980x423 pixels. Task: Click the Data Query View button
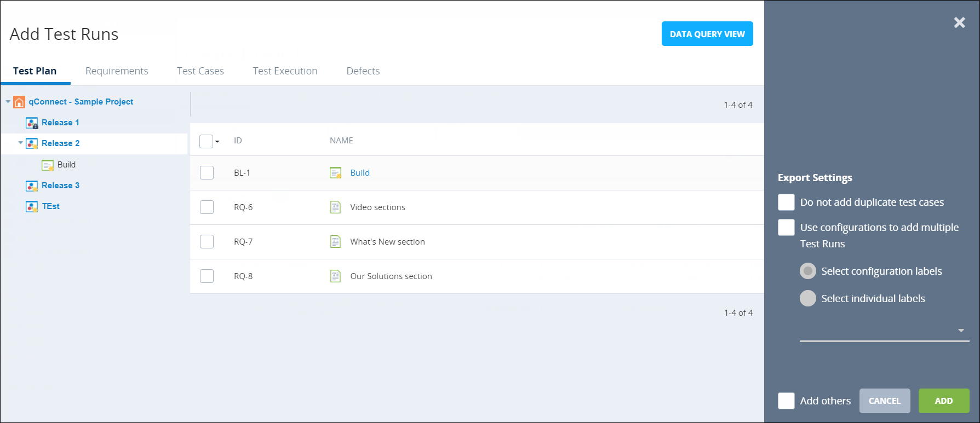pyautogui.click(x=707, y=34)
